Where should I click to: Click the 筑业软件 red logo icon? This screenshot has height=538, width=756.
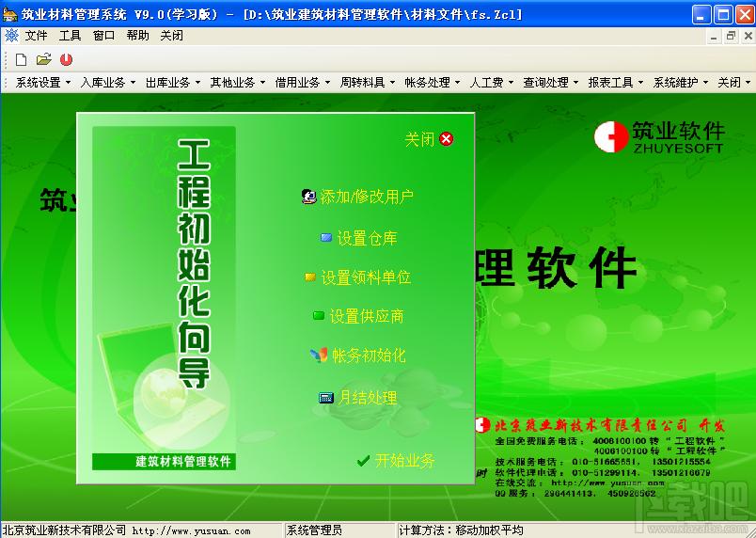pos(611,137)
